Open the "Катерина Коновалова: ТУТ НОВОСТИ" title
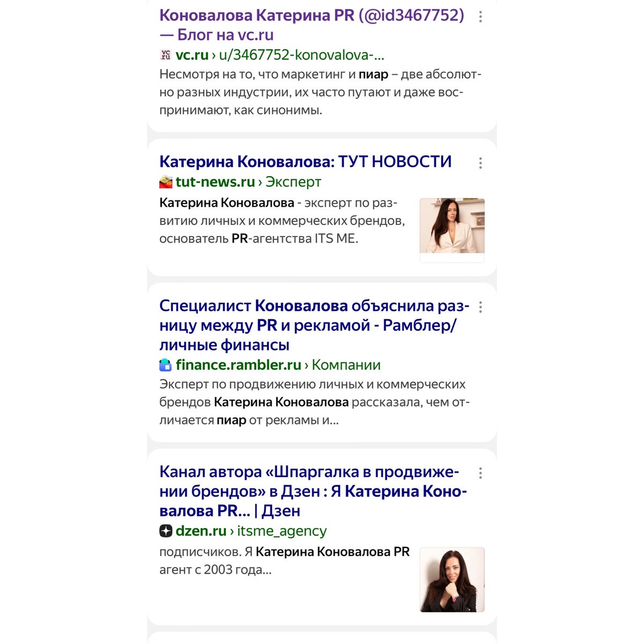The width and height of the screenshot is (644, 644). tap(305, 162)
